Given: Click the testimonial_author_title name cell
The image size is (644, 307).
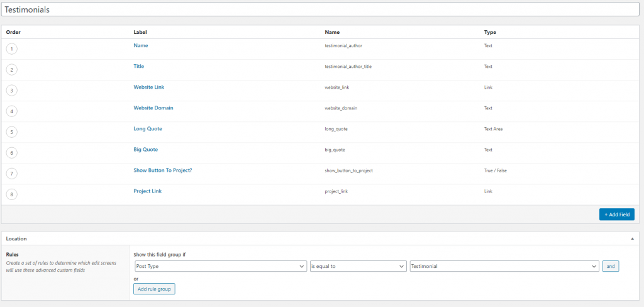Looking at the screenshot, I should click(x=348, y=67).
